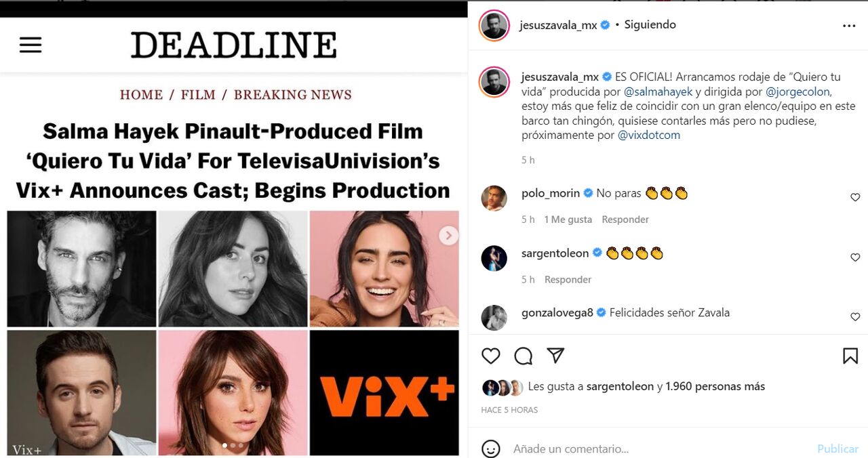
Task: Advance to the next carousel image
Action: pyautogui.click(x=448, y=236)
